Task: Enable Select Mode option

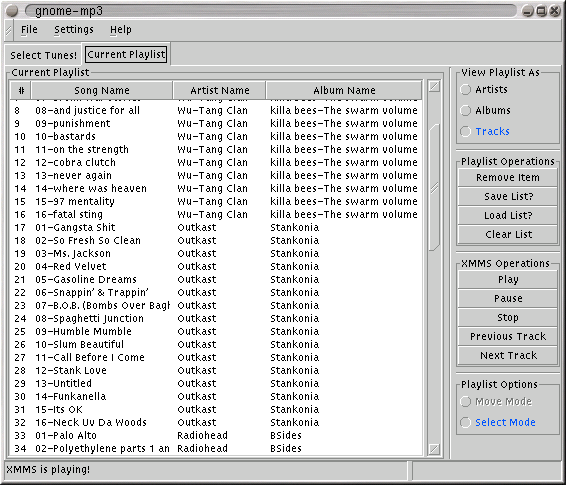Action: [465, 422]
